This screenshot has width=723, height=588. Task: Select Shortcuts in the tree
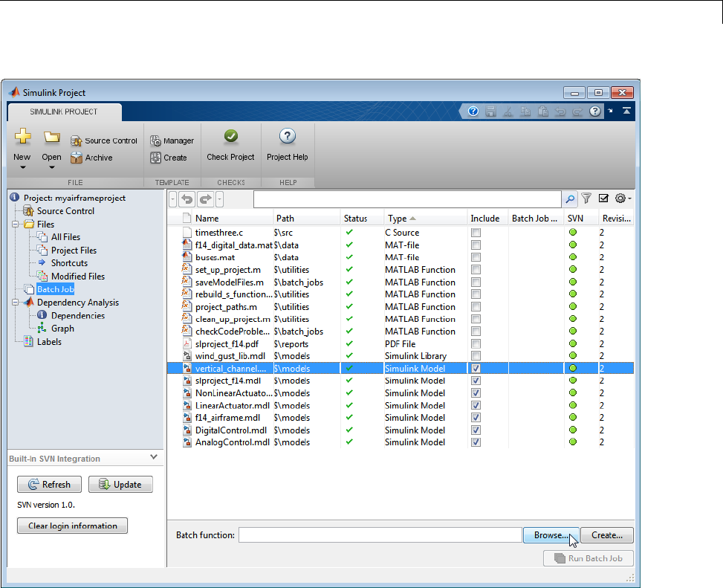pyautogui.click(x=69, y=263)
